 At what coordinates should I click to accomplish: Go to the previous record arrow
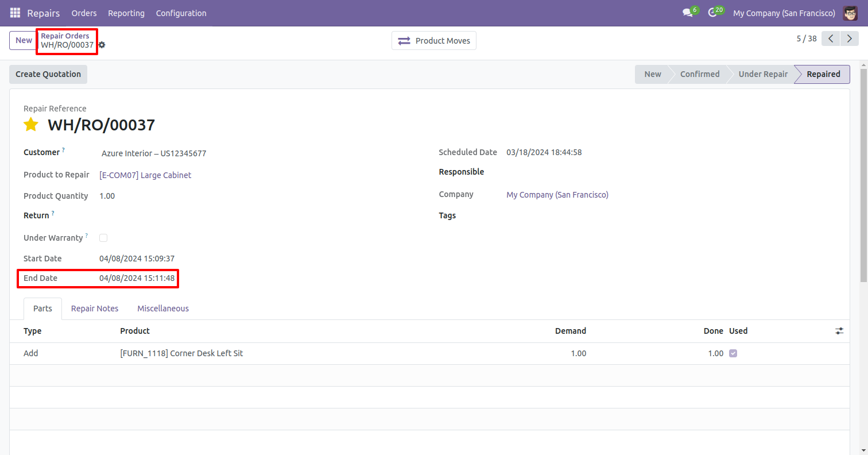pyautogui.click(x=831, y=39)
